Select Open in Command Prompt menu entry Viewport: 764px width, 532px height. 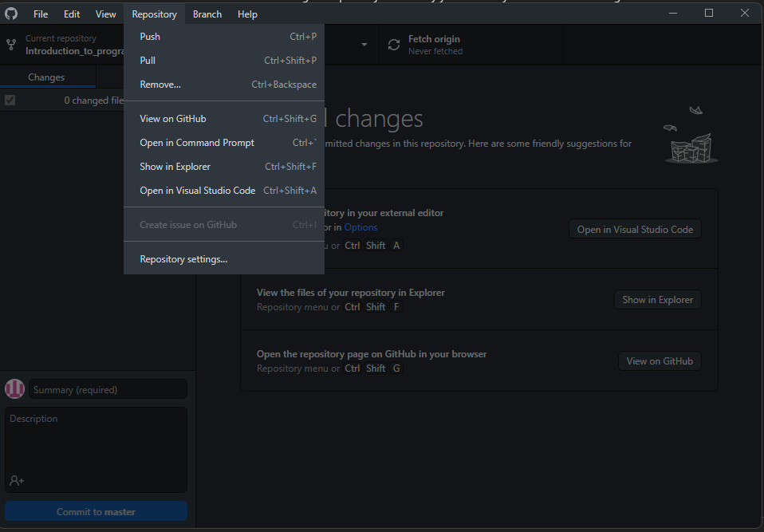click(224, 142)
